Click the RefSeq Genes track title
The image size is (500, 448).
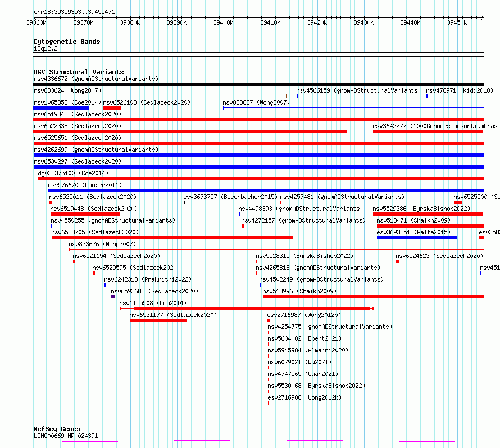(57, 429)
